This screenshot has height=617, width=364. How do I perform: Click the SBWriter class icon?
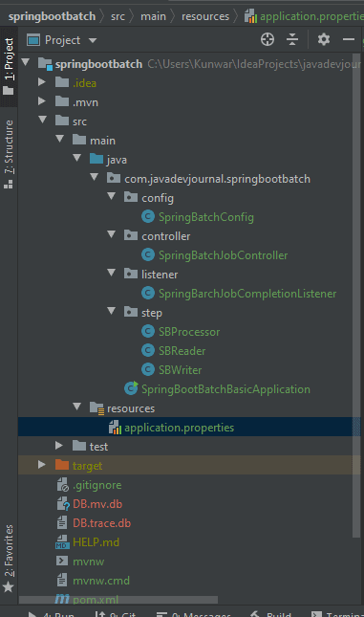[x=148, y=369]
